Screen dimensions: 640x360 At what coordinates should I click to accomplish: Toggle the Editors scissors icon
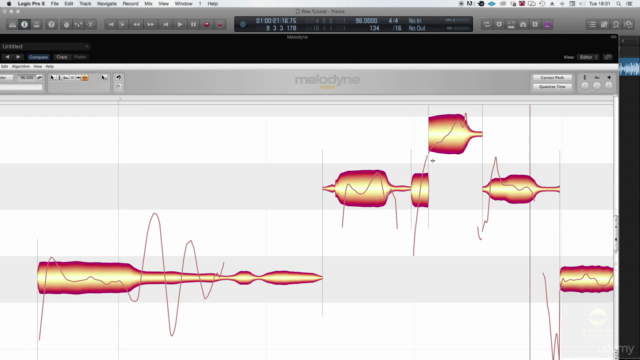click(91, 24)
